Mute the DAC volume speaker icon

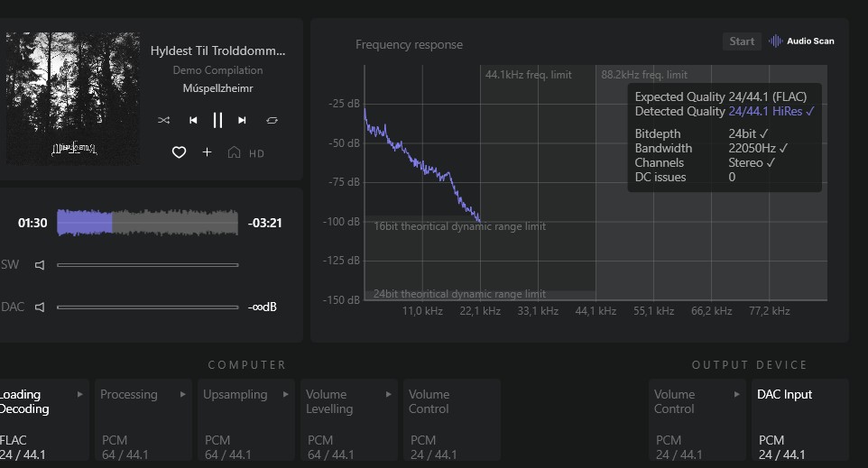[x=40, y=307]
